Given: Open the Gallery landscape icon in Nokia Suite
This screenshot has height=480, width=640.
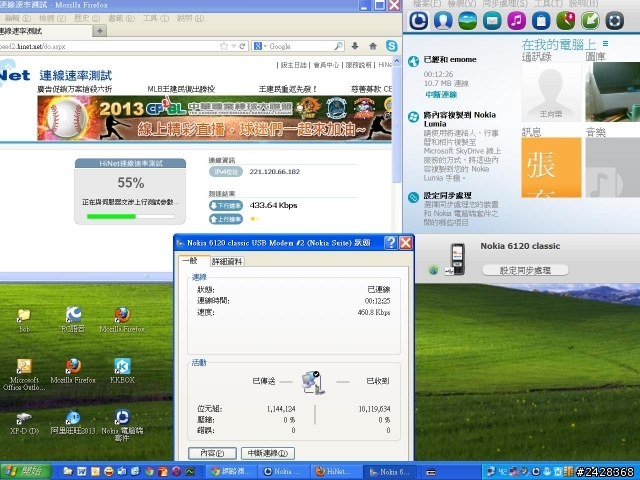Looking at the screenshot, I should 467,20.
